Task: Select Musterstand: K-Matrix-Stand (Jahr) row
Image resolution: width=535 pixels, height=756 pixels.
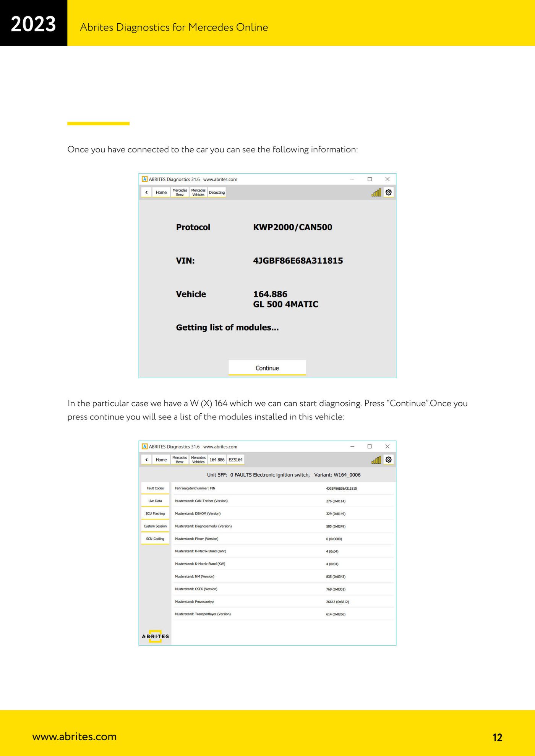Action: coord(284,551)
